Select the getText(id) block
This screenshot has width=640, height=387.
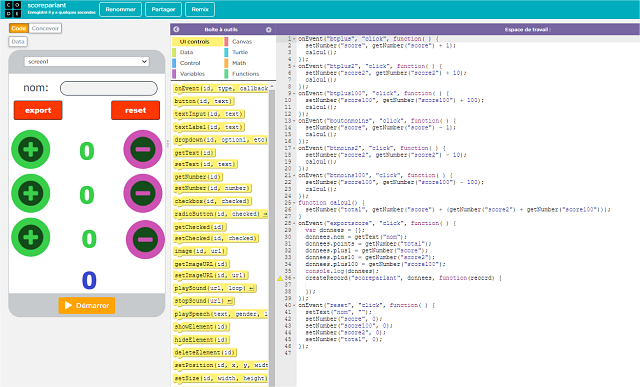(194, 153)
